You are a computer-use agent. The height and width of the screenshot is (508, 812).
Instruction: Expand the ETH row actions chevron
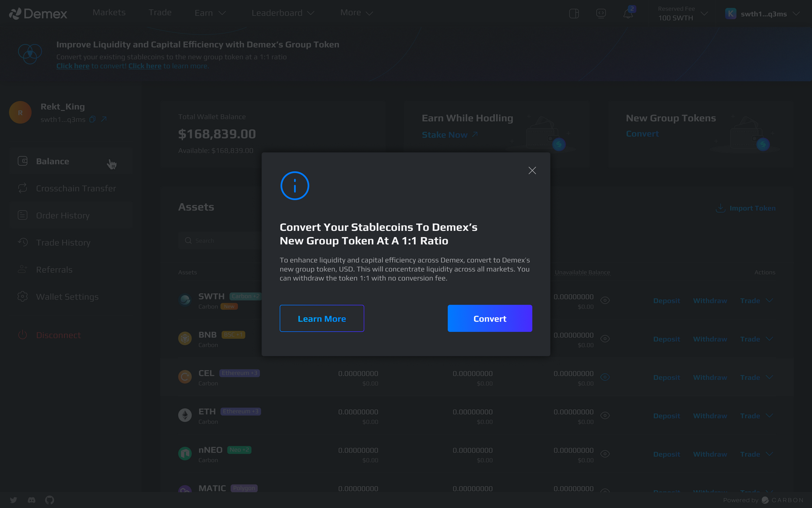(x=769, y=416)
